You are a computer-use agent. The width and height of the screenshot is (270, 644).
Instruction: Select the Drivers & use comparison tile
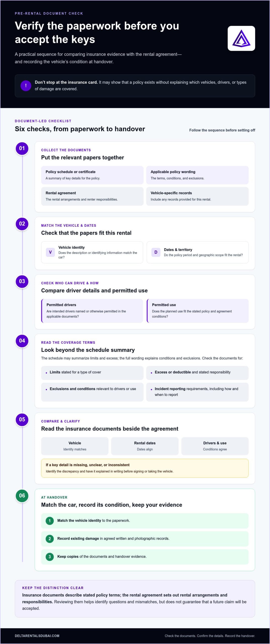(x=215, y=446)
